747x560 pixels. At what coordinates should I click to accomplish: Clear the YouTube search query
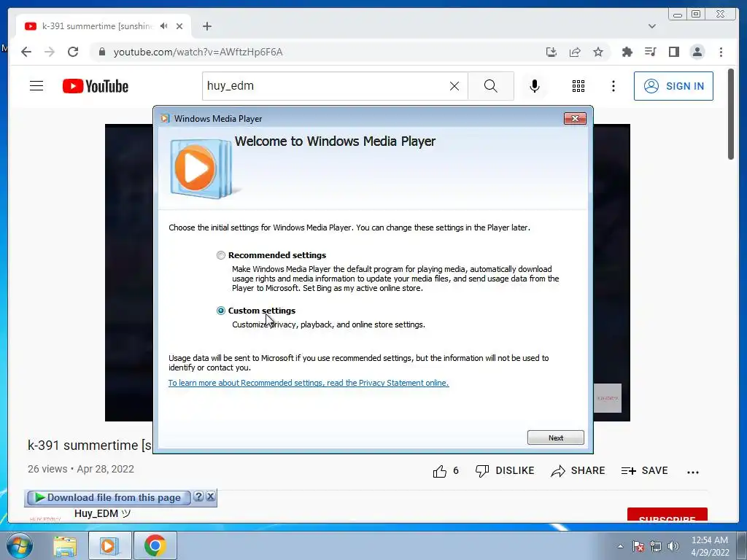(454, 86)
